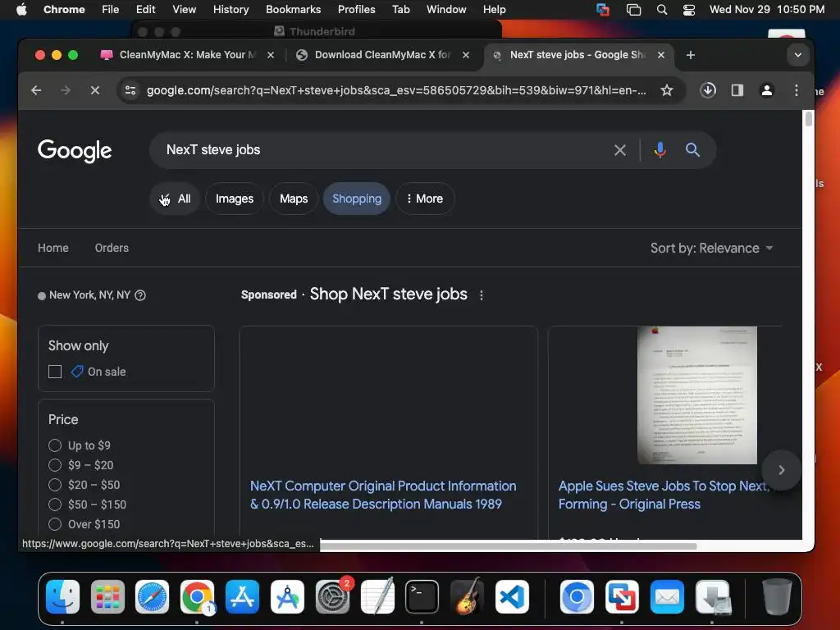Toggle Chrome side panel icon
The height and width of the screenshot is (630, 840).
tap(737, 90)
